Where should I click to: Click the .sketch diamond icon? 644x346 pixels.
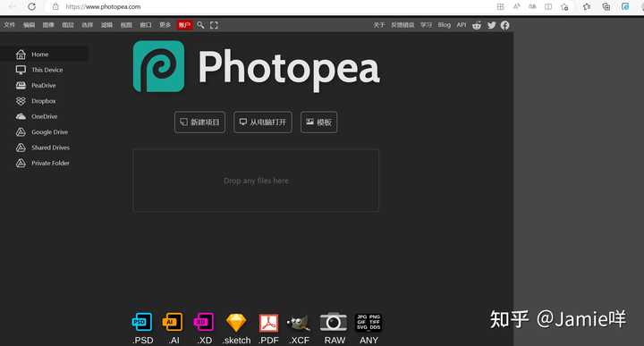[x=236, y=323]
